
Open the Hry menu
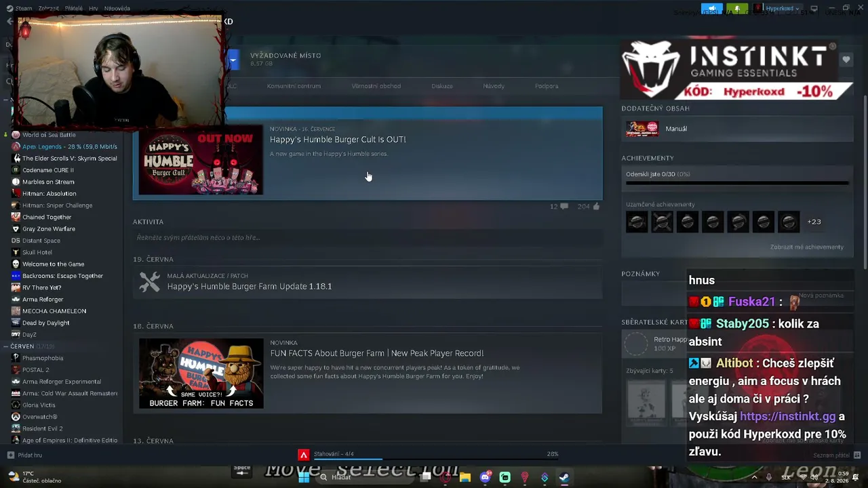pos(94,9)
